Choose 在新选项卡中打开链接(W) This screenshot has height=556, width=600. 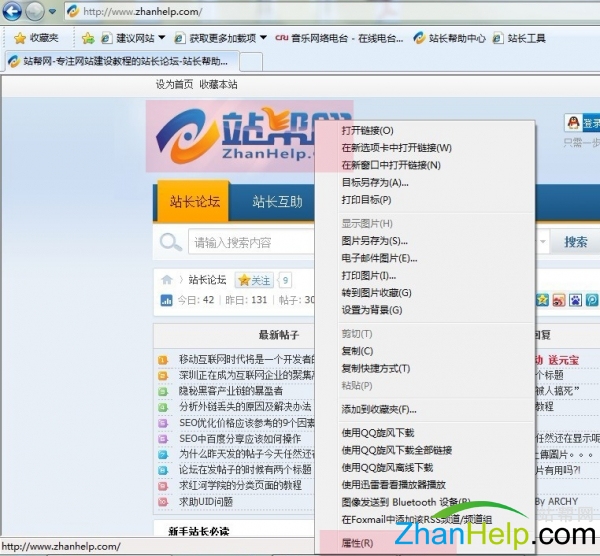(425, 148)
